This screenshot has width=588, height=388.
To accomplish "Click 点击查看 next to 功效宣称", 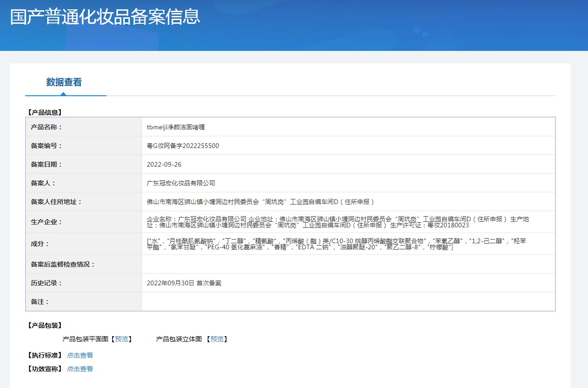I will coord(80,369).
